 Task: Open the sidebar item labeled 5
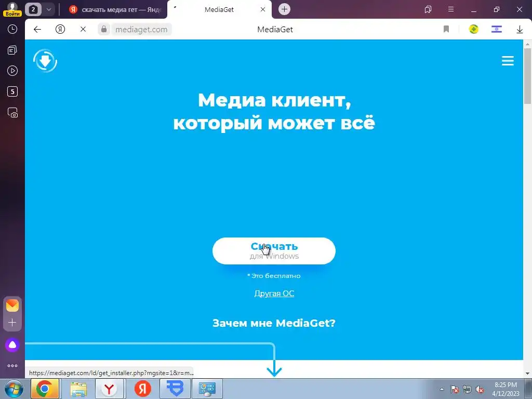pyautogui.click(x=12, y=91)
